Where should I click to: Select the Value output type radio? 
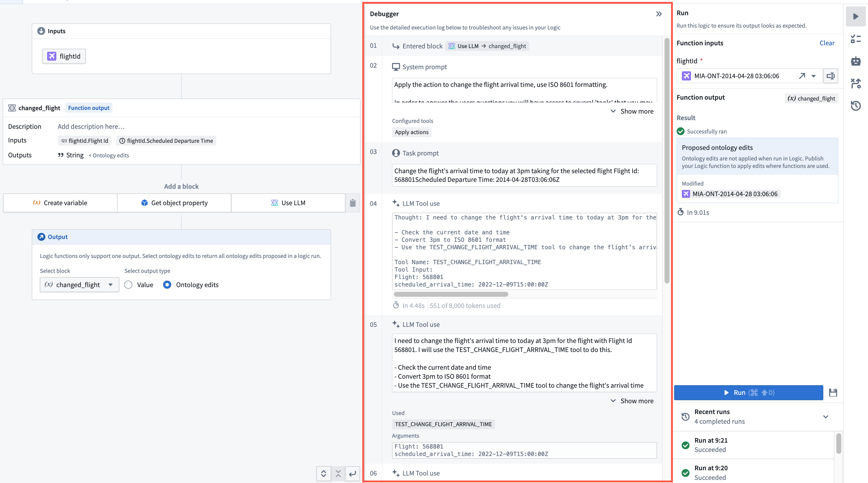point(128,285)
